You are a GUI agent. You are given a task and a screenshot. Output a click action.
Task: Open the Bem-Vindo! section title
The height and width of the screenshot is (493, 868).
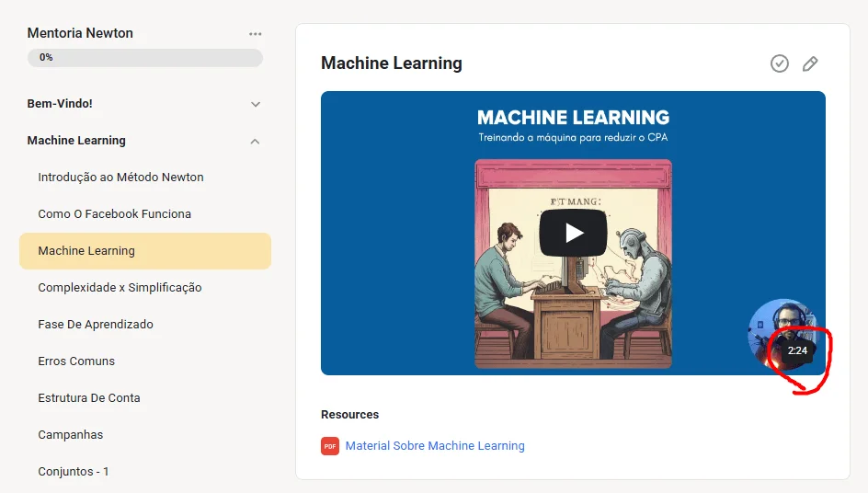coord(60,104)
